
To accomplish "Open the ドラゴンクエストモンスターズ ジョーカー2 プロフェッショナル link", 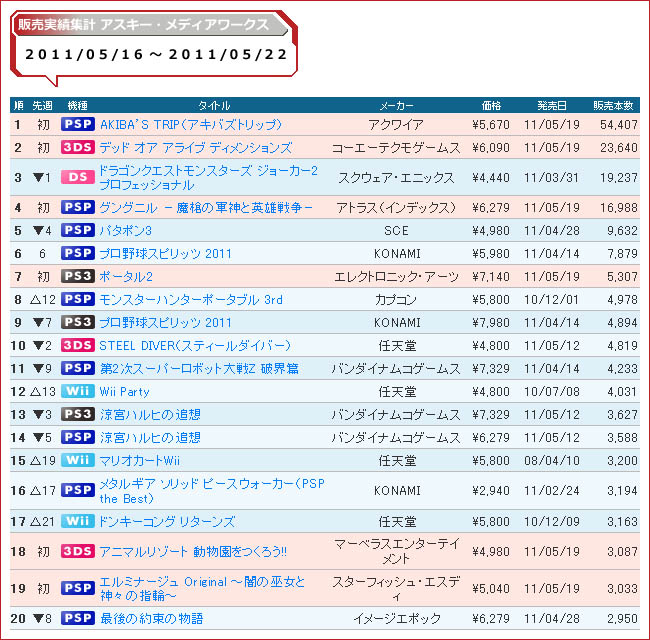I will (x=209, y=177).
